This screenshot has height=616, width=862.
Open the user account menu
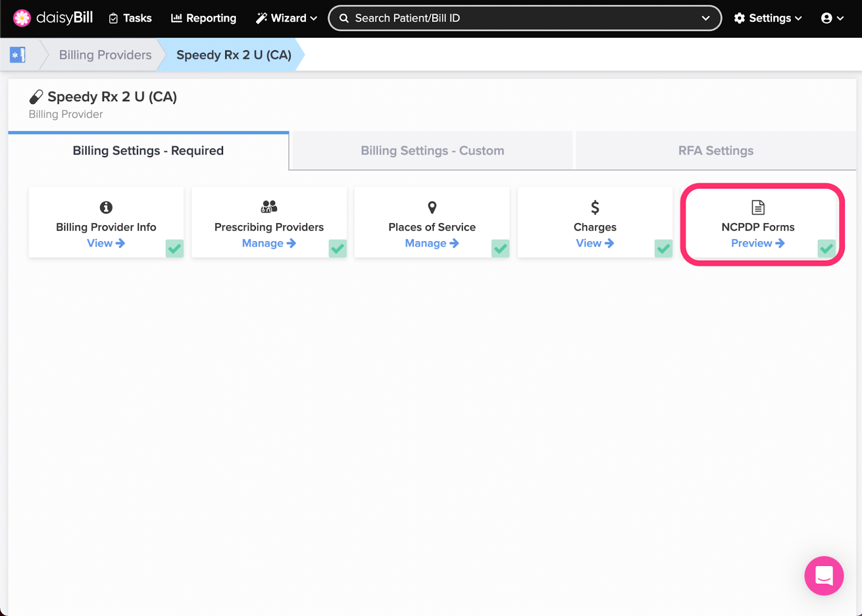pos(832,18)
